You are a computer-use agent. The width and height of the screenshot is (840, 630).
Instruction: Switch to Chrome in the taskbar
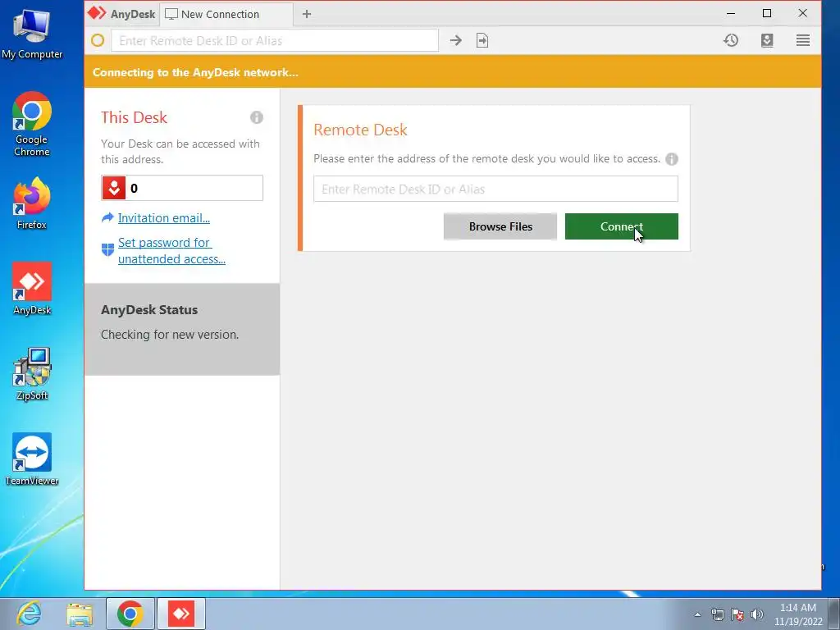click(130, 614)
